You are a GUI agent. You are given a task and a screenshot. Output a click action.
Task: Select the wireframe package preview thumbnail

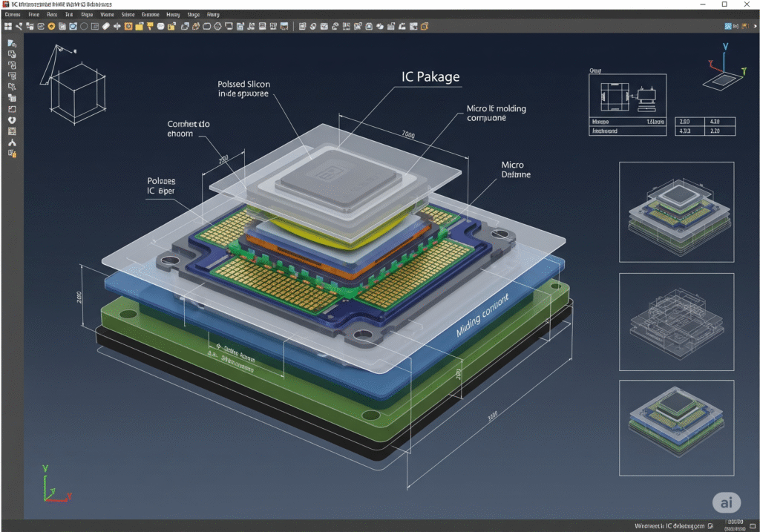(x=676, y=320)
